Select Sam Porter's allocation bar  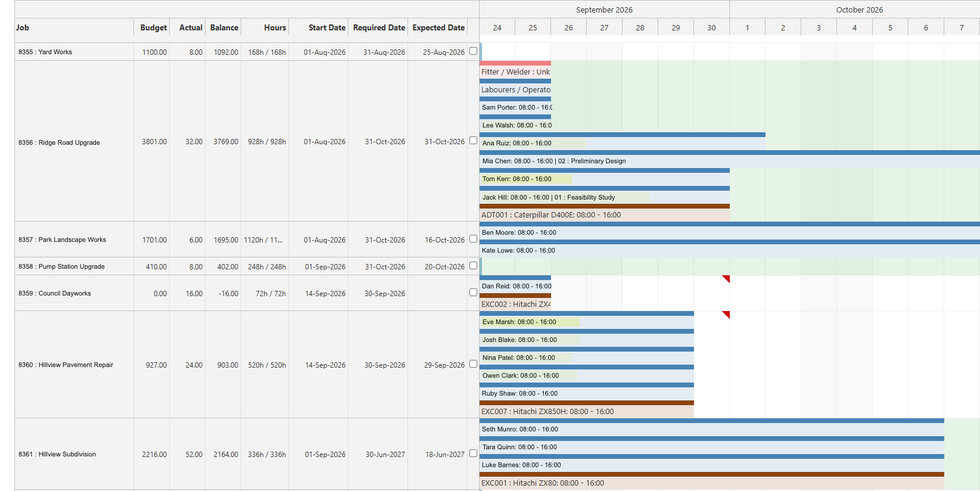click(515, 105)
